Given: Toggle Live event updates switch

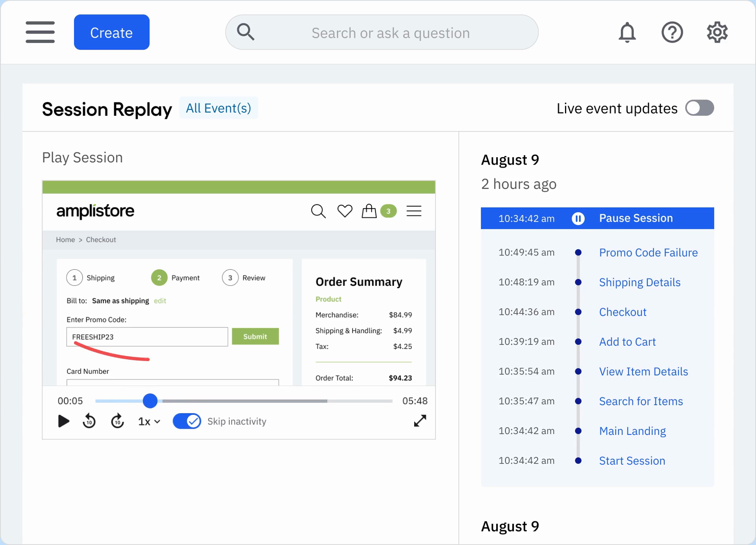Looking at the screenshot, I should (699, 108).
